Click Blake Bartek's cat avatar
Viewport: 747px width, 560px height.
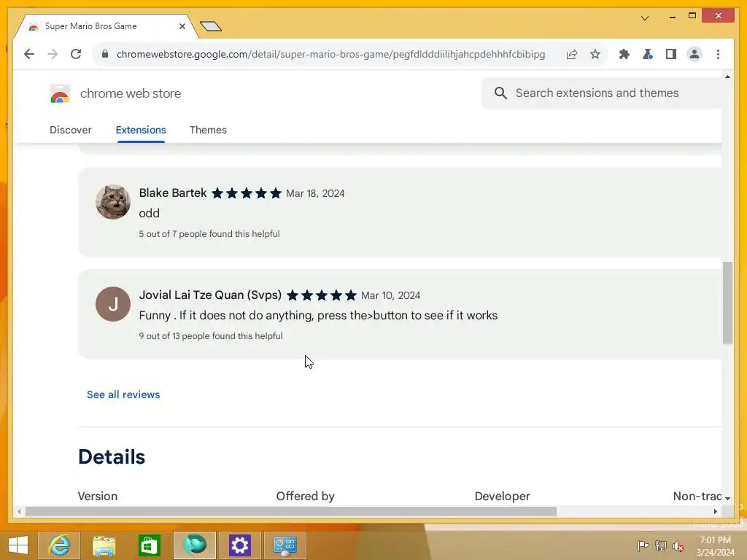113,202
